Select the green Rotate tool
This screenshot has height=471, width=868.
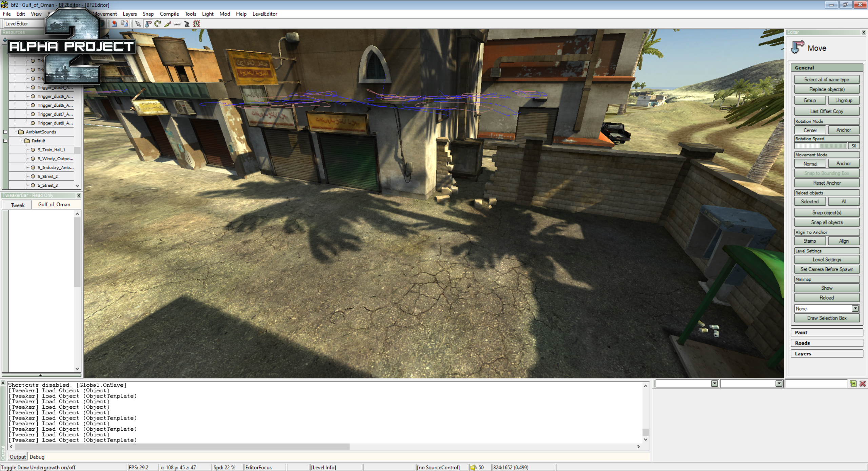pos(158,24)
